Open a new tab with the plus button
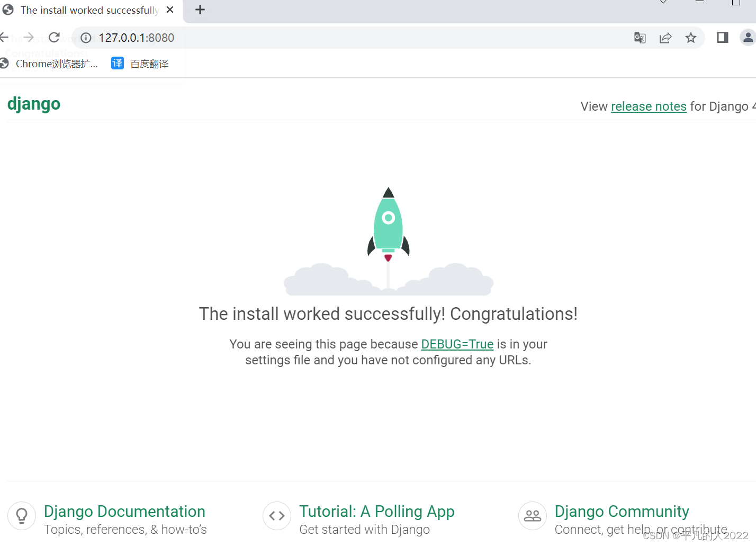The width and height of the screenshot is (756, 546). 200,10
